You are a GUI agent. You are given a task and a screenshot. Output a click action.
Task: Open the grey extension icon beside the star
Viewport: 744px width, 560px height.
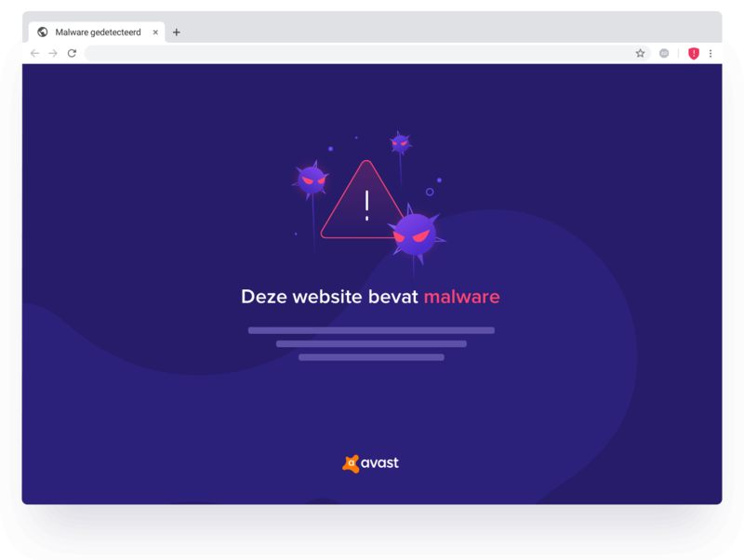pyautogui.click(x=664, y=53)
